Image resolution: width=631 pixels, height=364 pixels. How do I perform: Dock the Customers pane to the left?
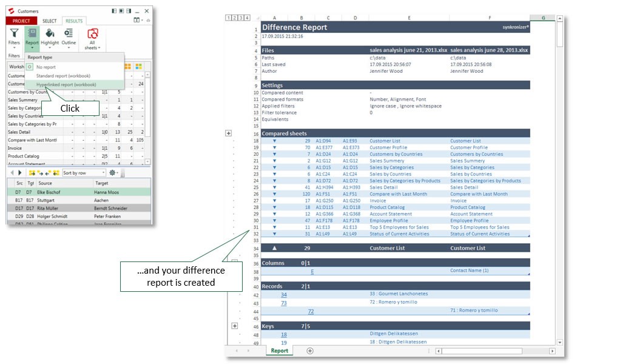click(x=114, y=11)
